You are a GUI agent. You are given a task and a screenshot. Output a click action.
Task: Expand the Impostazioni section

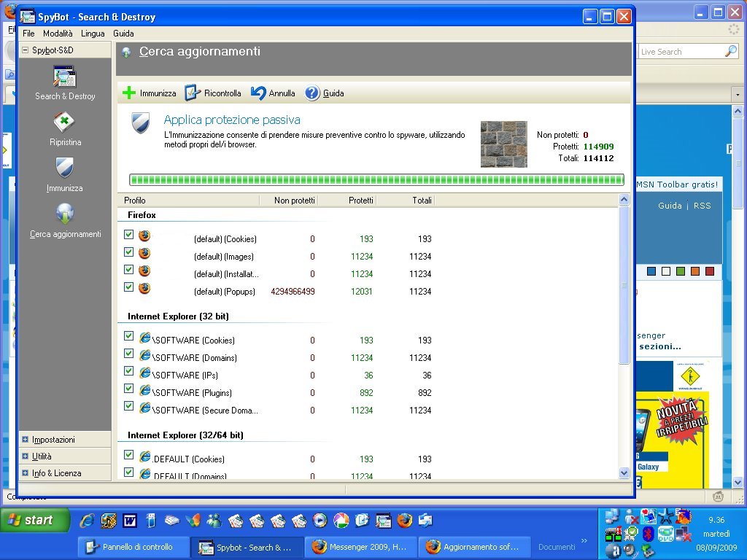click(x=25, y=440)
